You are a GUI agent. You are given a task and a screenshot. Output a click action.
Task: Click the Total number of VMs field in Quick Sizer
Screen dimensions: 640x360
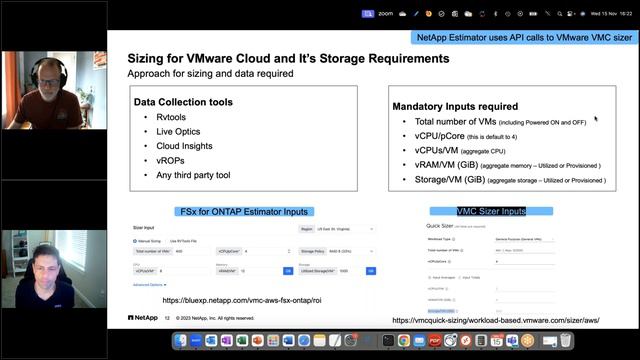point(524,251)
